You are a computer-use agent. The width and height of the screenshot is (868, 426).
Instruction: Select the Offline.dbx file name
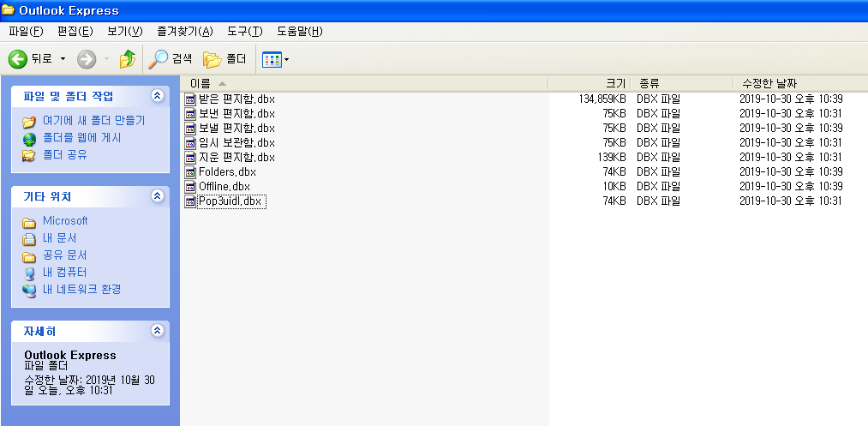click(x=224, y=186)
